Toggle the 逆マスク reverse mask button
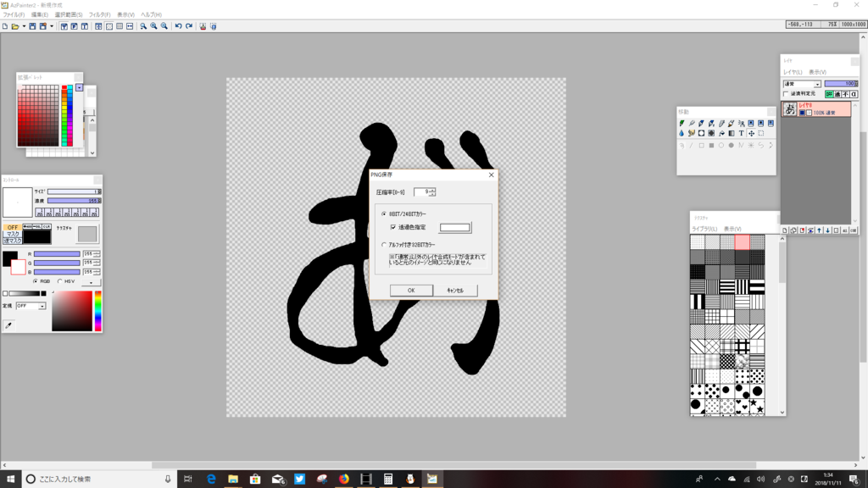Image resolution: width=868 pixels, height=488 pixels. coord(12,241)
